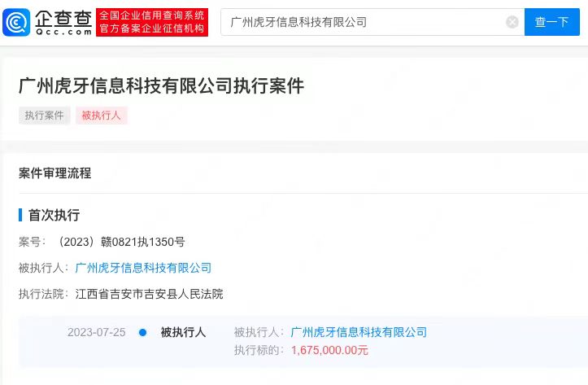Click the 案件审理流程 section heading
The width and height of the screenshot is (588, 385).
click(x=54, y=173)
